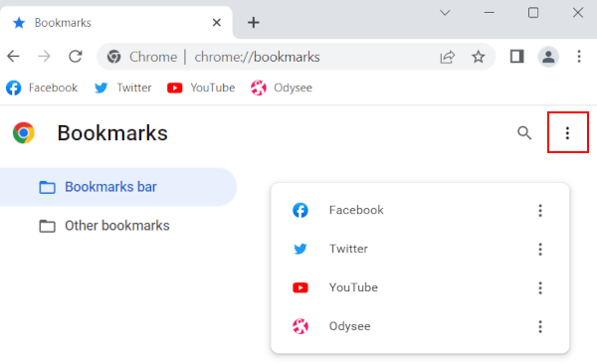Open the side panel
This screenshot has height=364, width=597.
click(x=516, y=57)
